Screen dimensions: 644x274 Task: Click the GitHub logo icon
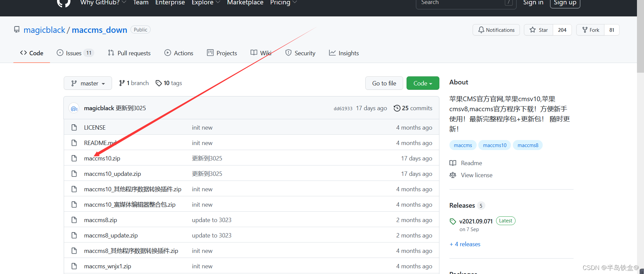tap(64, 3)
